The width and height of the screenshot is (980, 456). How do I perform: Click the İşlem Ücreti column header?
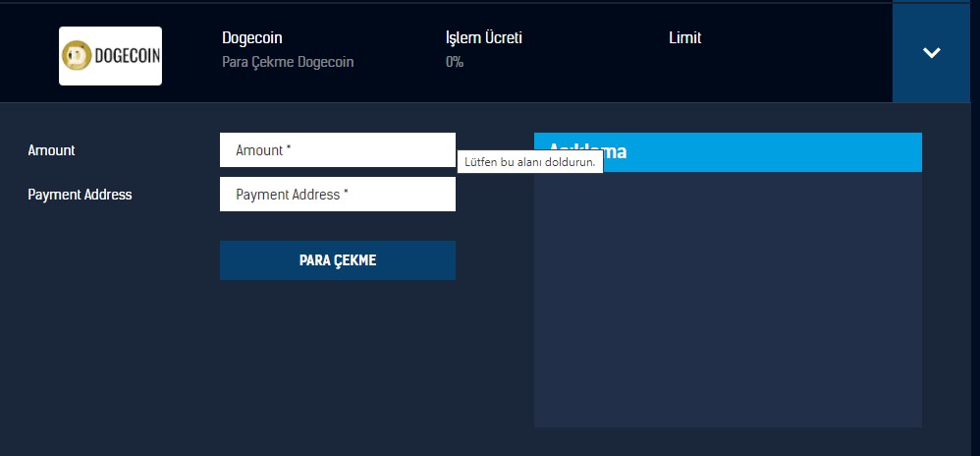coord(483,38)
